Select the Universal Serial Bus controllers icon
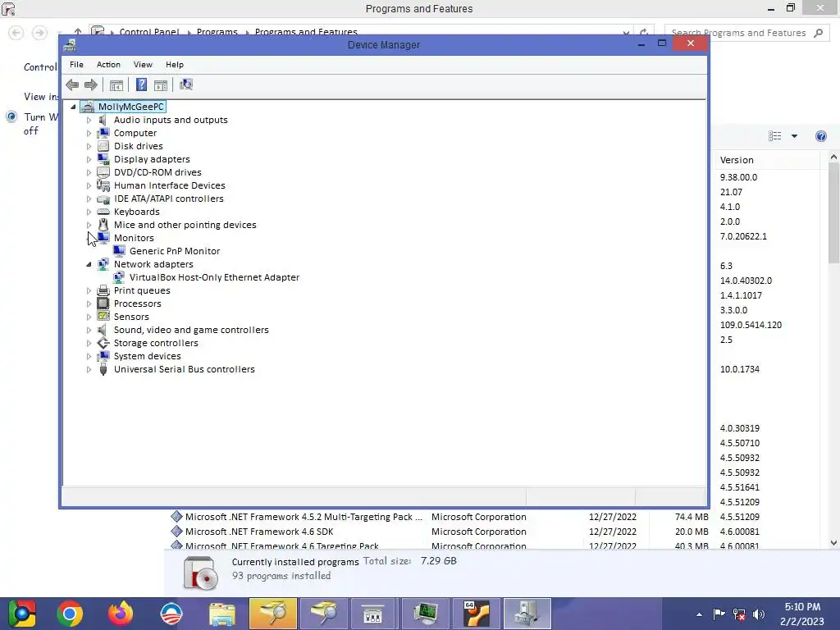The width and height of the screenshot is (840, 630). coord(103,369)
